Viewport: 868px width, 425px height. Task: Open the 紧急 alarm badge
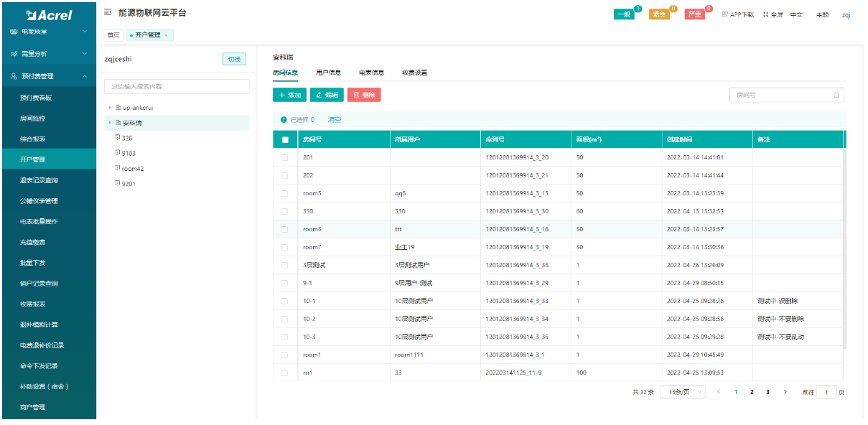click(x=659, y=14)
